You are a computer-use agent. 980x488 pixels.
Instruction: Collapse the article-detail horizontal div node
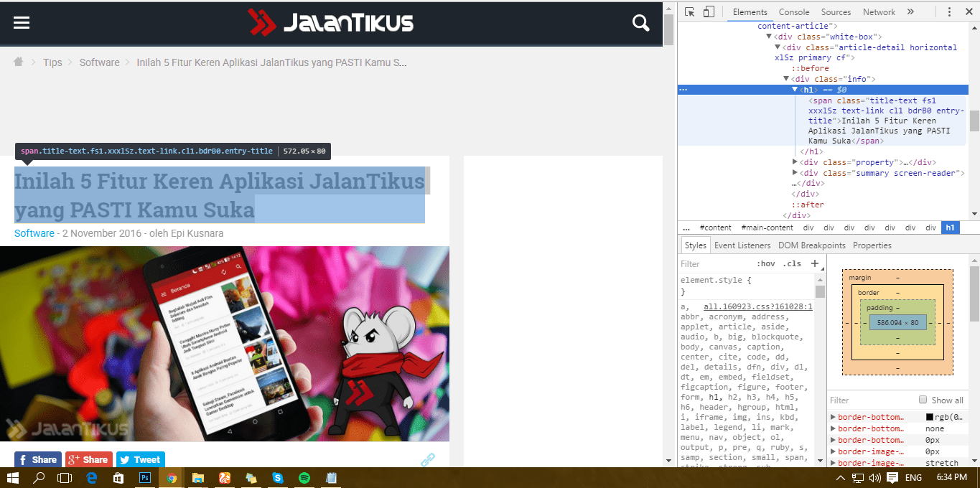click(x=778, y=47)
